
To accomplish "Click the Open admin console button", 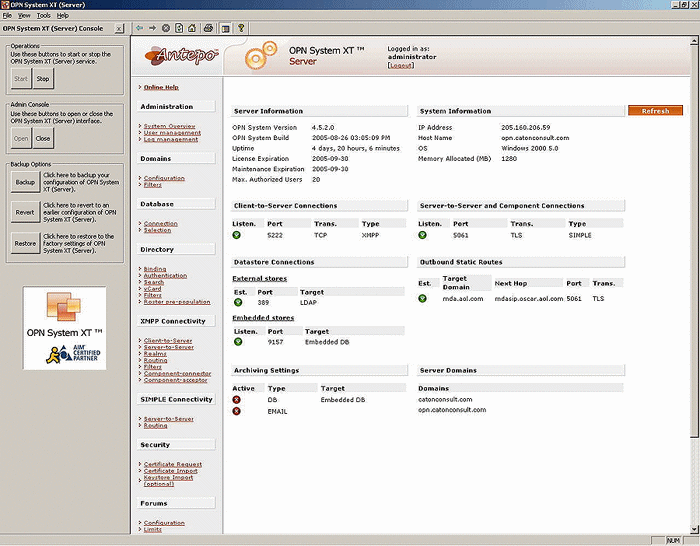I will coord(21,138).
